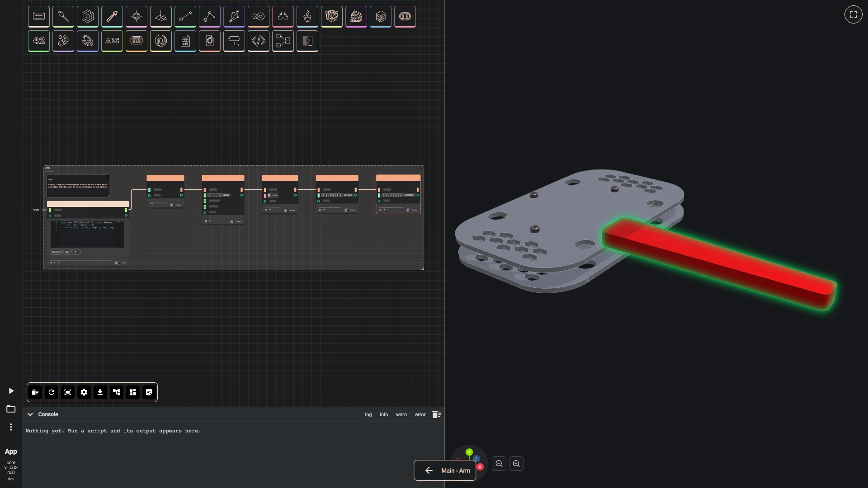
Task: Expand the planar node output chevron
Action: 270,210
